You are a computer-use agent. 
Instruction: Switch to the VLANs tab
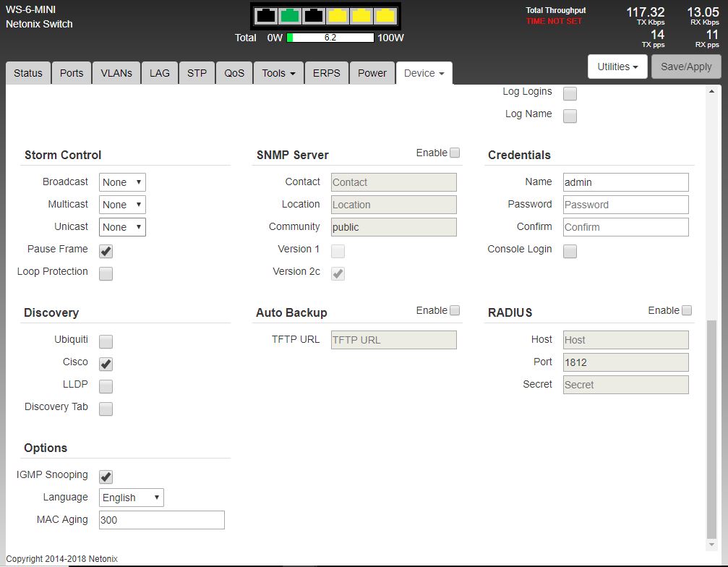(116, 73)
